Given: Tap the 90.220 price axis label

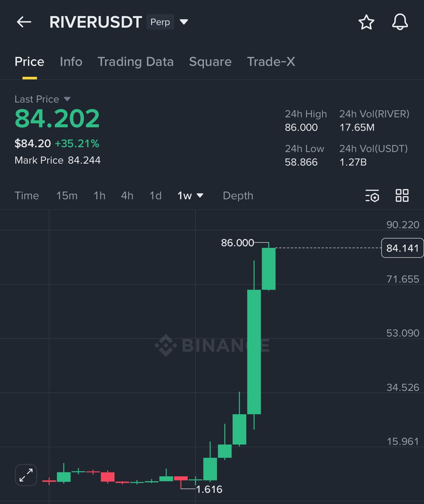Looking at the screenshot, I should point(403,225).
